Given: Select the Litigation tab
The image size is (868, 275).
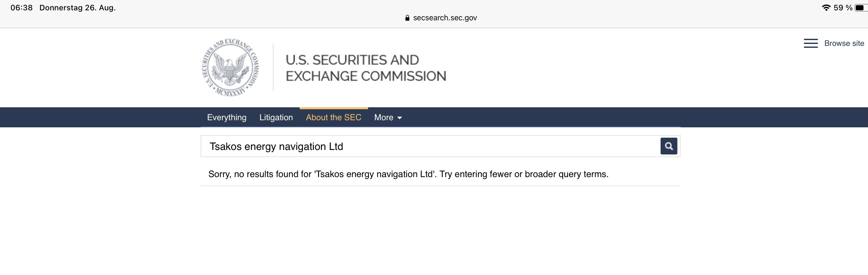Looking at the screenshot, I should 276,117.
